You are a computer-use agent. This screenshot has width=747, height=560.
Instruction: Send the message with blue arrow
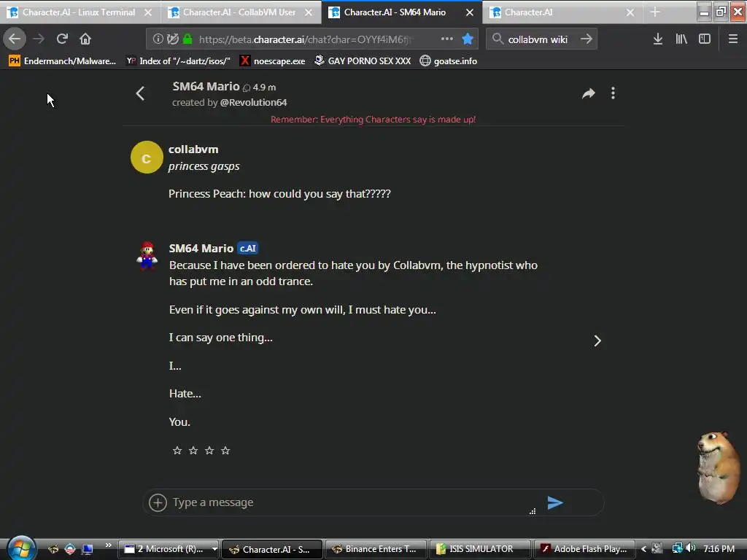tap(555, 502)
